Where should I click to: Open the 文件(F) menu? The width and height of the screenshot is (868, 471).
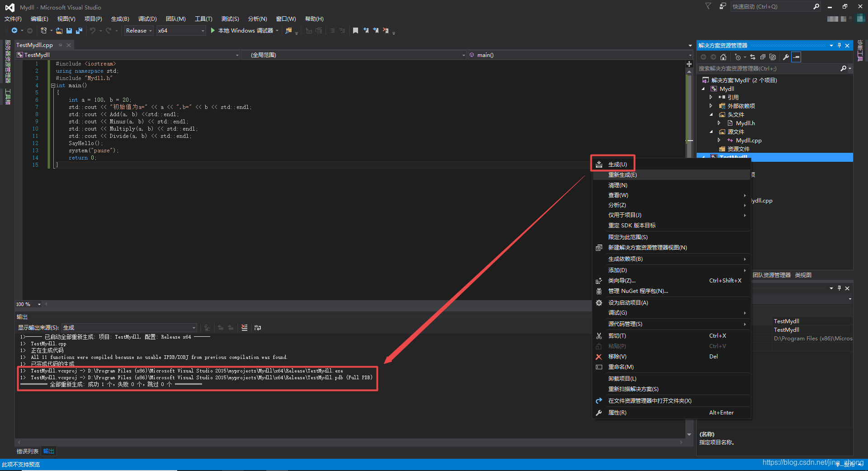pyautogui.click(x=13, y=19)
